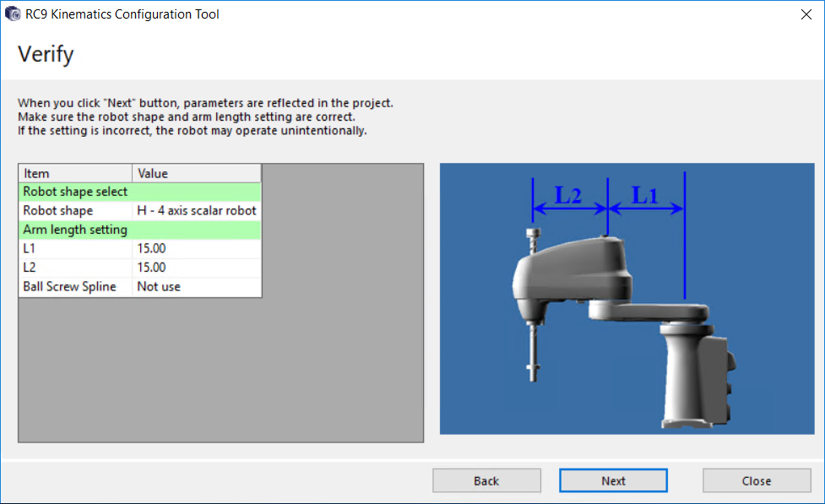825x504 pixels.
Task: Select the 'H - 4 axis scalar robot' value cell
Action: point(197,210)
